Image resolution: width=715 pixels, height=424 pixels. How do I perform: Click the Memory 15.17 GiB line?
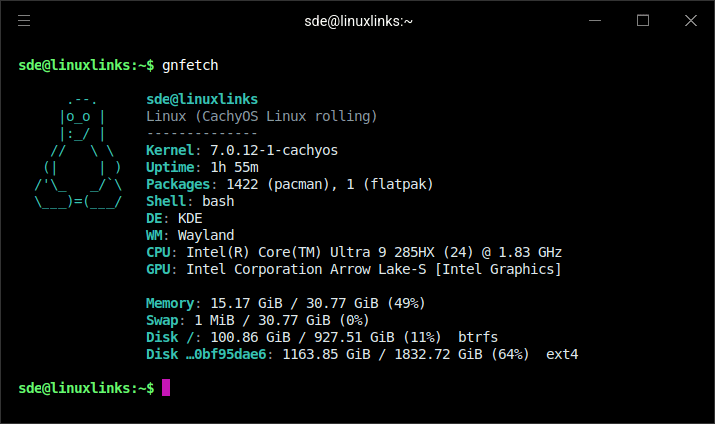pyautogui.click(x=285, y=303)
